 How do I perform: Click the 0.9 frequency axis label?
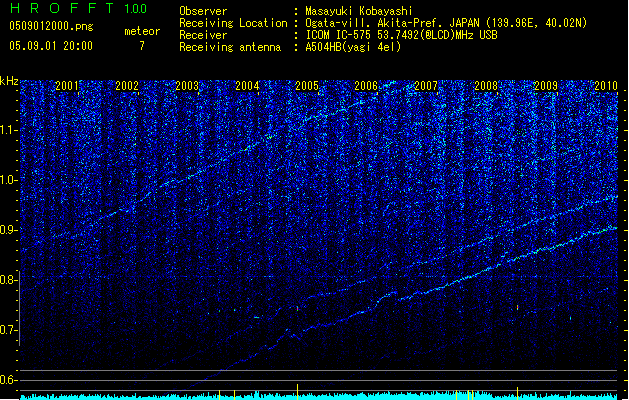pyautogui.click(x=9, y=230)
